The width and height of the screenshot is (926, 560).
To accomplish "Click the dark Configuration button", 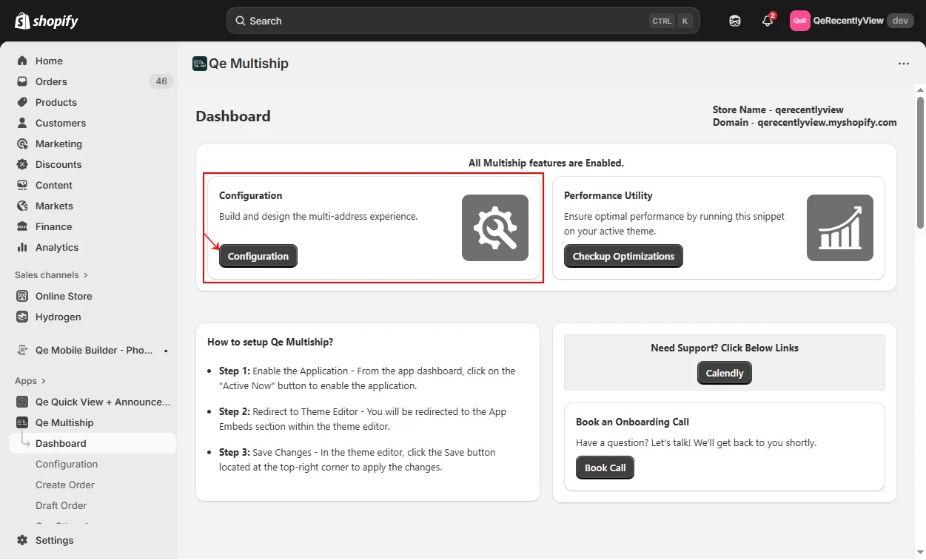I will click(x=258, y=256).
